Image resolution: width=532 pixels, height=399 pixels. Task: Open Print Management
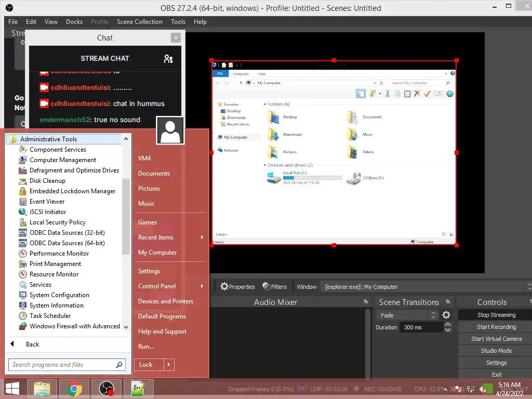50,264
